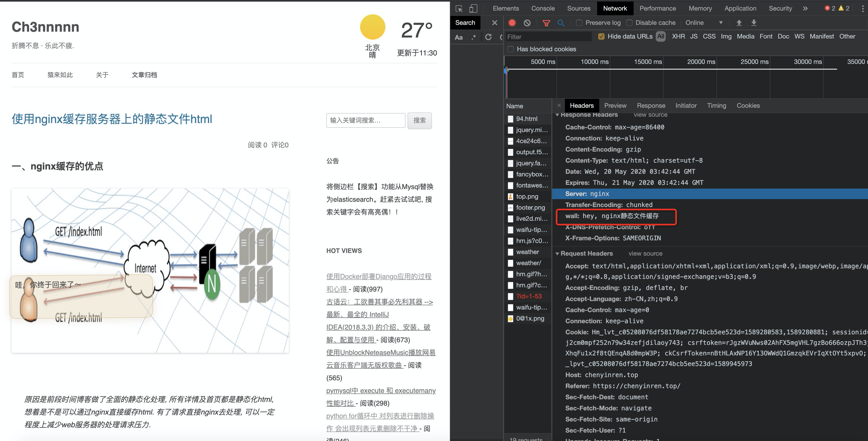Click the import HAR upload arrow
This screenshot has height=441, width=868.
coord(739,23)
